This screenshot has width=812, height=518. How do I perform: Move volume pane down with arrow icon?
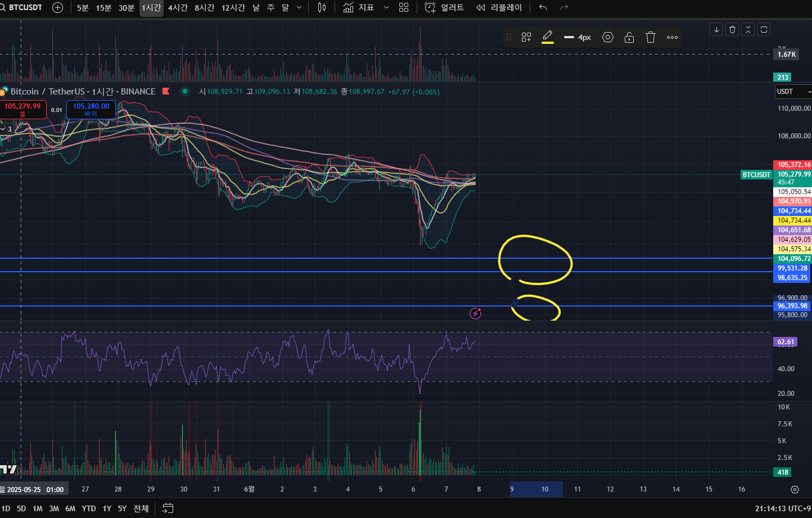716,29
